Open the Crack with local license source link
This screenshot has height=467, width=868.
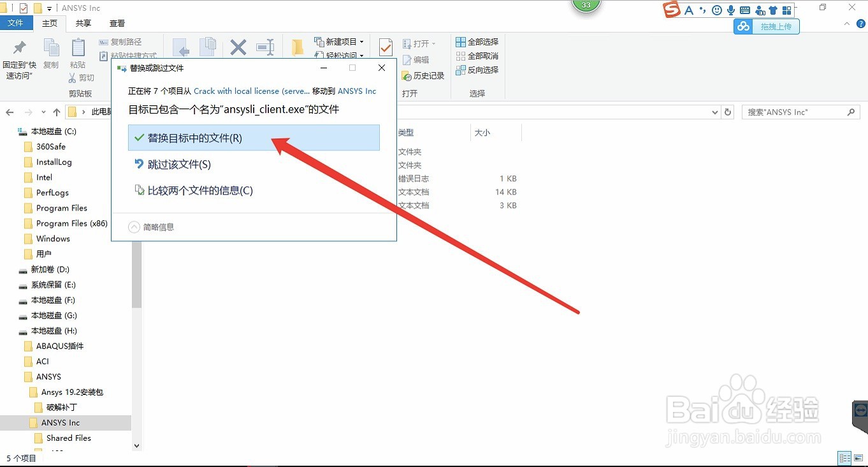(x=252, y=91)
